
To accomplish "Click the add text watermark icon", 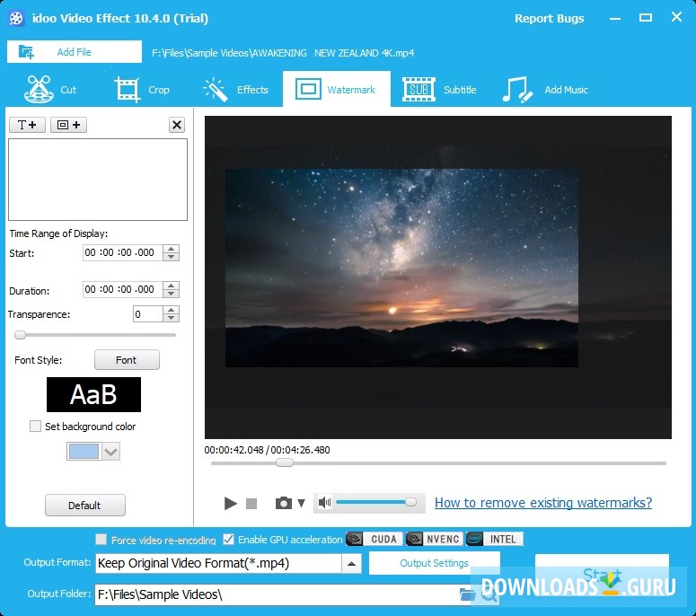I will click(x=27, y=125).
